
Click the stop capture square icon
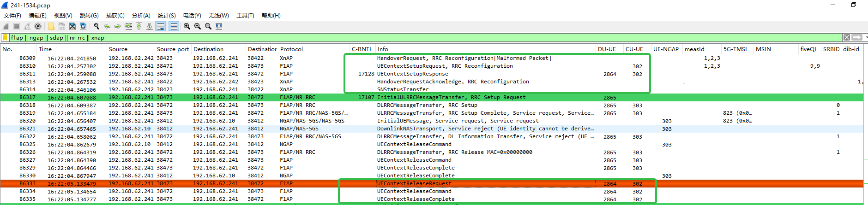coord(17,26)
